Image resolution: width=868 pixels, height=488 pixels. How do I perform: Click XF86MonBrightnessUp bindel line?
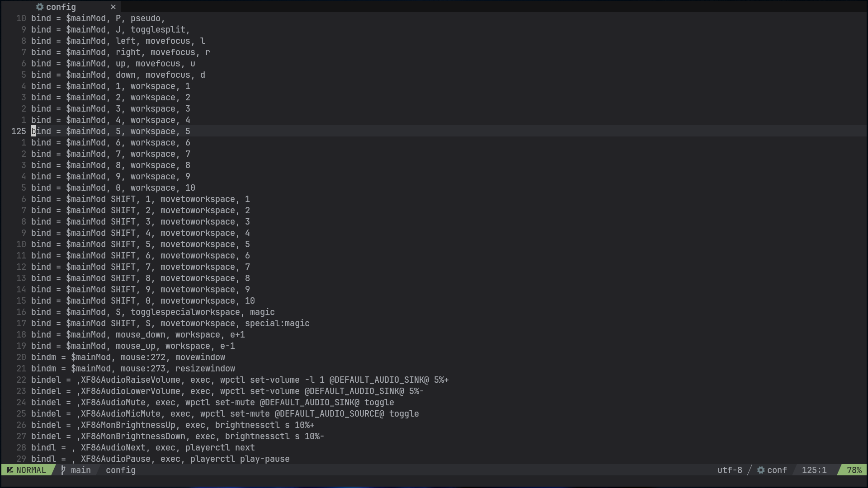coord(173,425)
